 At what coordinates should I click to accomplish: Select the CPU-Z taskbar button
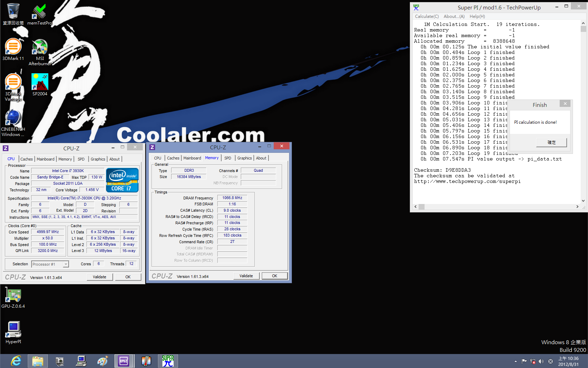pyautogui.click(x=124, y=361)
